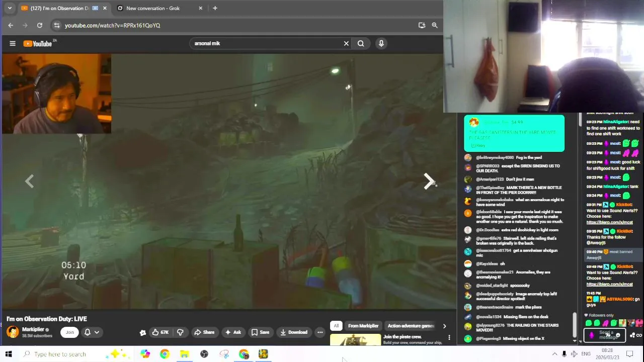Open the Markiplier channel name link
Screen dimensions: 644x362
point(33,329)
